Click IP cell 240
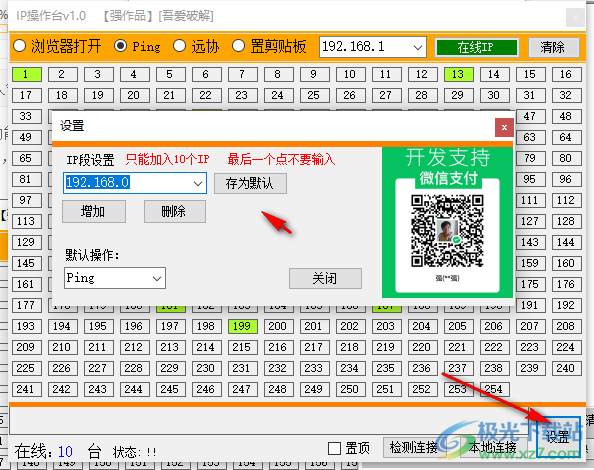The width and height of the screenshot is (594, 470). point(566,368)
